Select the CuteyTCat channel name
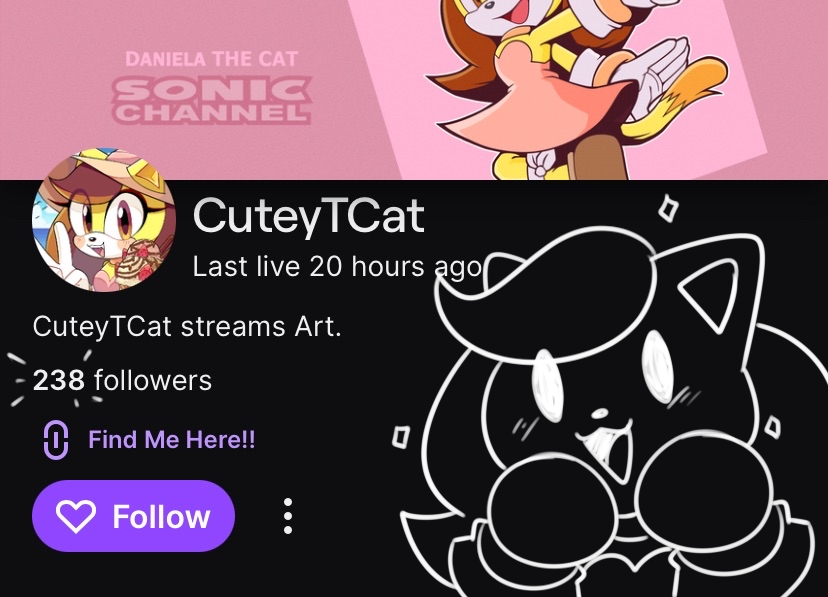This screenshot has height=597, width=828. click(x=308, y=217)
